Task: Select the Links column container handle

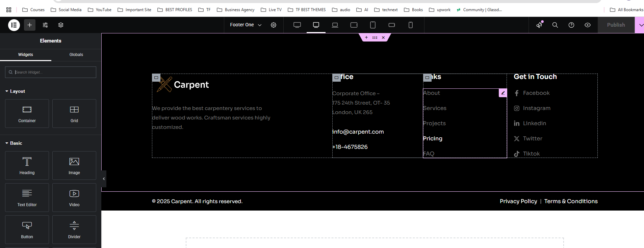Action: (427, 78)
